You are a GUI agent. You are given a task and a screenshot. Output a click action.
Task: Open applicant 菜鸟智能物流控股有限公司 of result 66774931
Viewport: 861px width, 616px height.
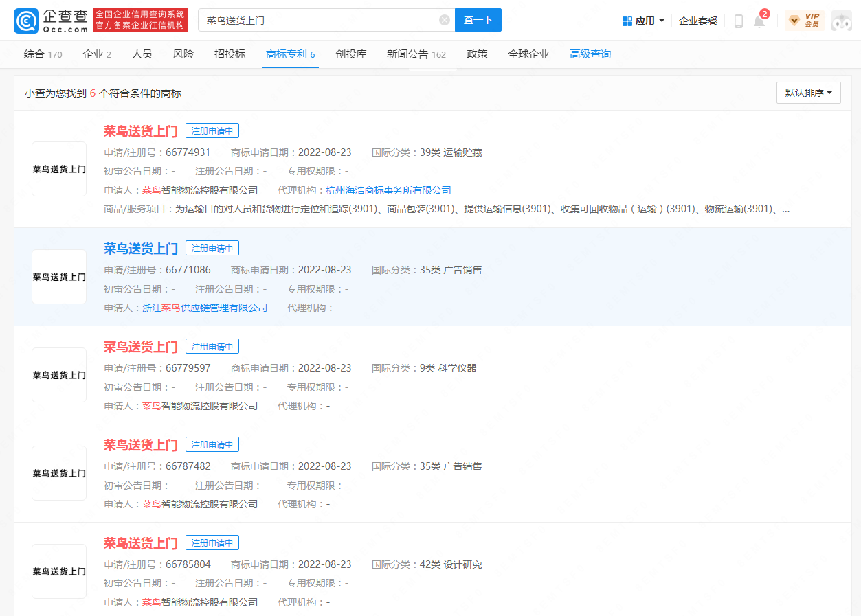200,190
